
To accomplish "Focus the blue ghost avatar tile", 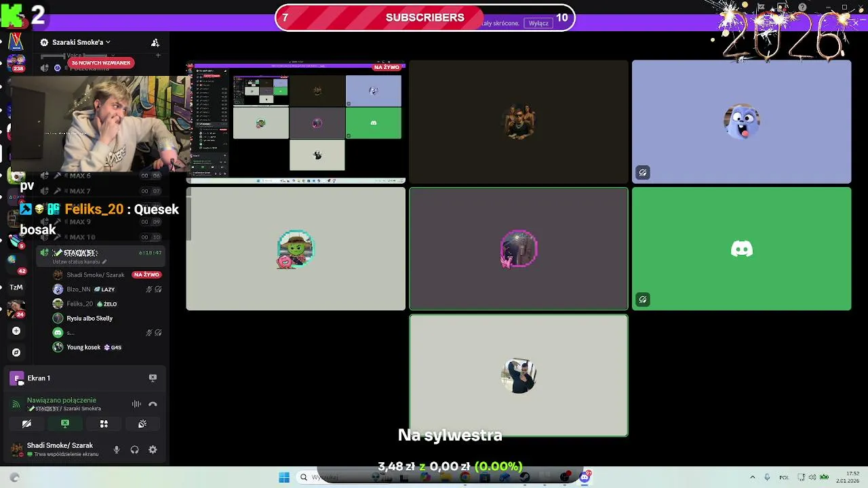I will pos(741,122).
